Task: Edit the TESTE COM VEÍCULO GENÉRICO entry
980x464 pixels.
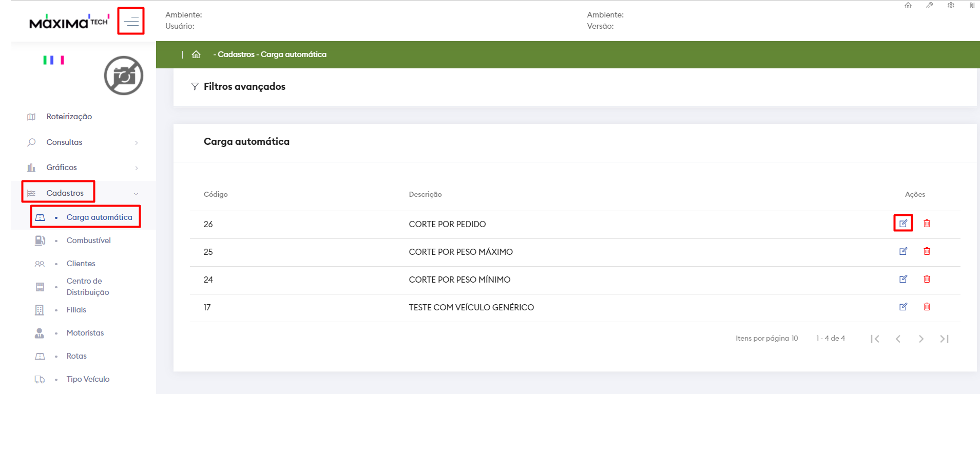Action: (x=904, y=307)
